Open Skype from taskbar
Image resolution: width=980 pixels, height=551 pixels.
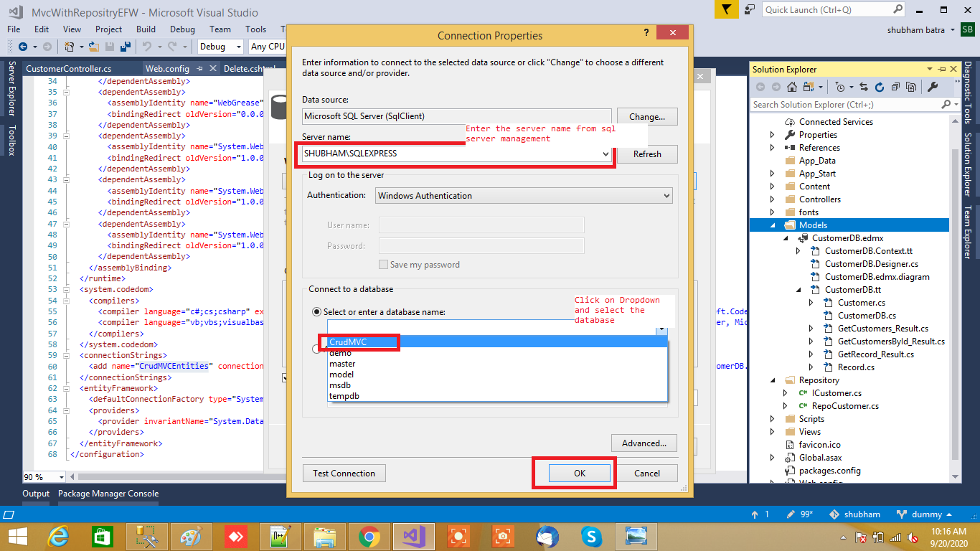pyautogui.click(x=592, y=537)
